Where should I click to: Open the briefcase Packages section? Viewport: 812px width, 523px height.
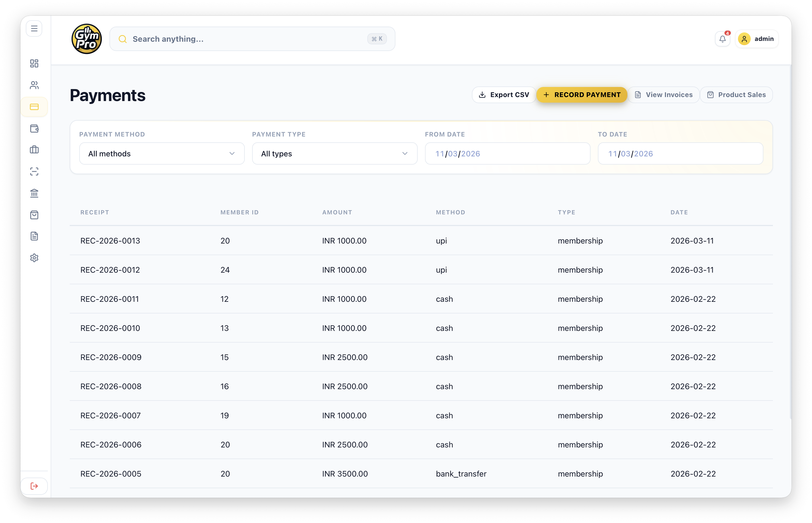[34, 150]
